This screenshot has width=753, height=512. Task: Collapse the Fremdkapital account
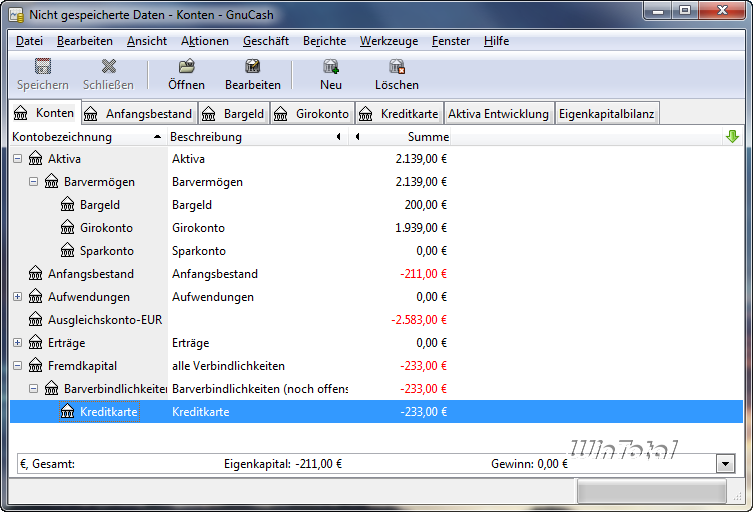pyautogui.click(x=17, y=366)
